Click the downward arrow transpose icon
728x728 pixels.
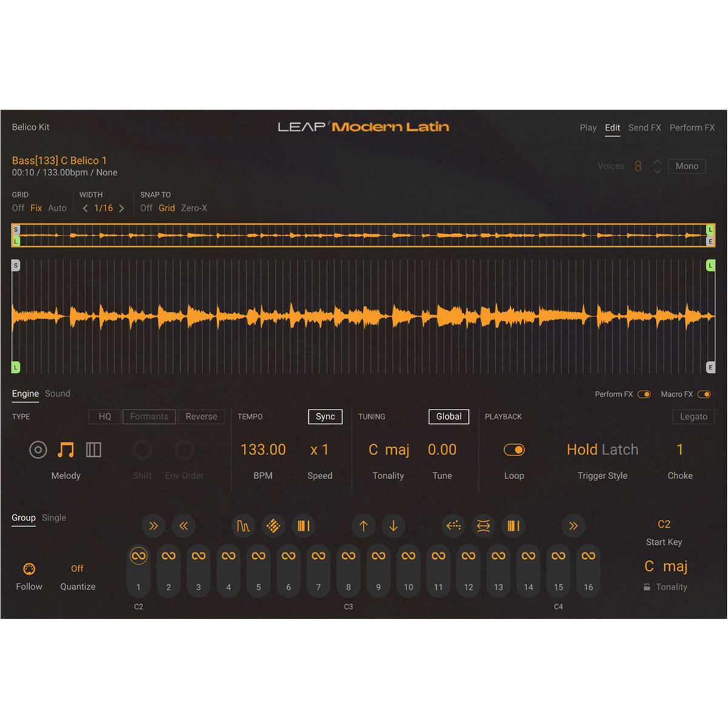pos(393,526)
